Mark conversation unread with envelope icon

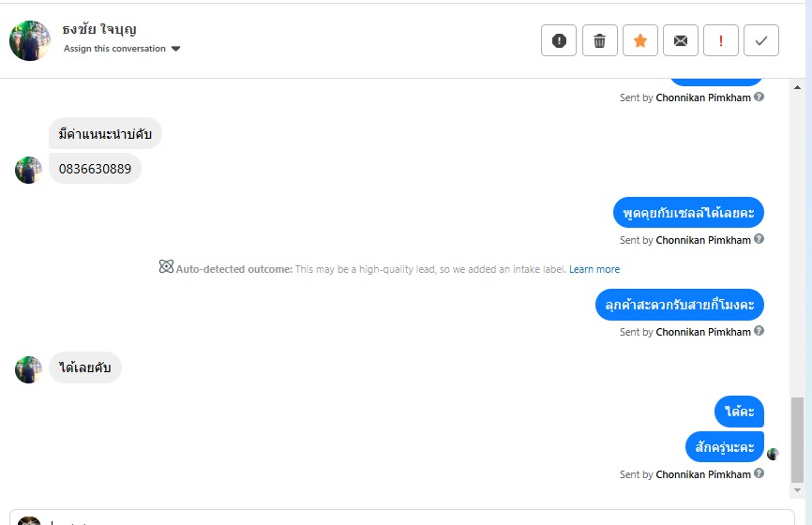681,40
